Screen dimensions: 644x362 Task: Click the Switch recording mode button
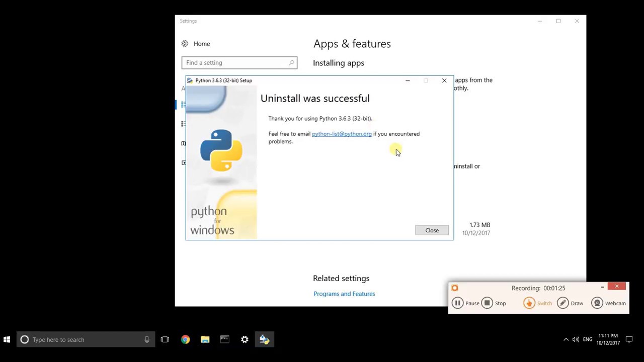[x=538, y=303]
